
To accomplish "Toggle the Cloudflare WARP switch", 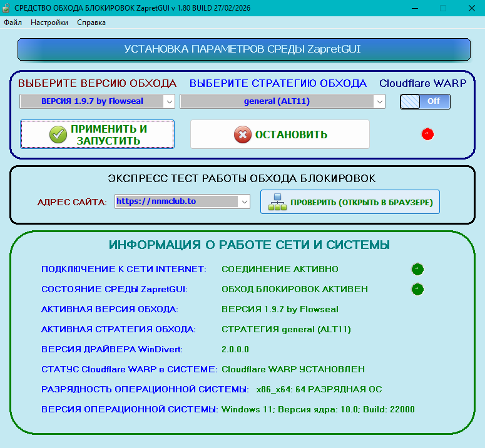I will click(x=425, y=101).
